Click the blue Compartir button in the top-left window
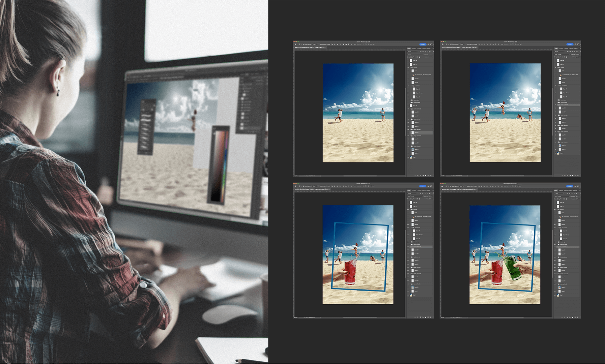The image size is (605, 364). click(423, 44)
